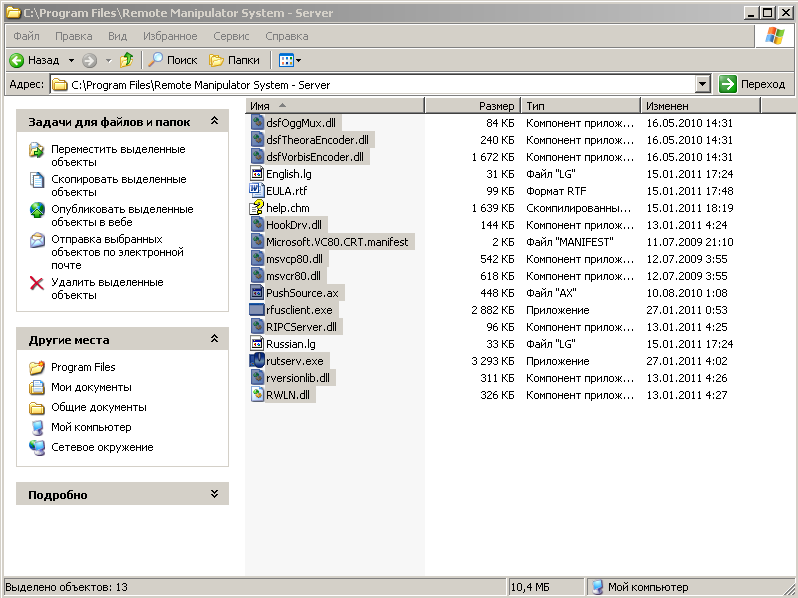Open the Общие документы link
The image size is (798, 598).
99,407
